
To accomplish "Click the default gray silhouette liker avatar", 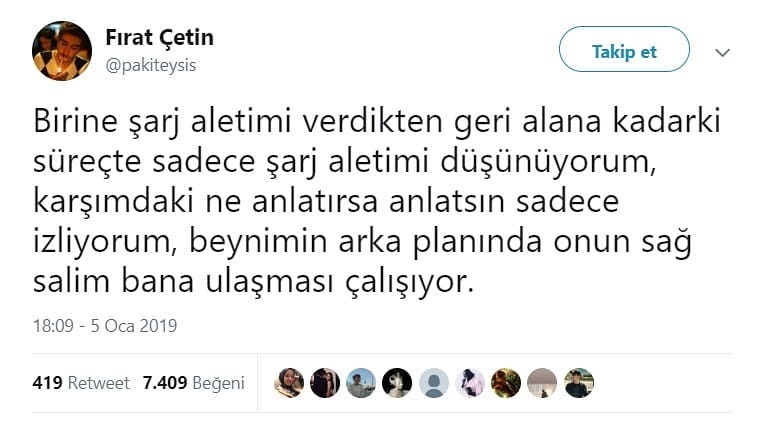I will [434, 383].
